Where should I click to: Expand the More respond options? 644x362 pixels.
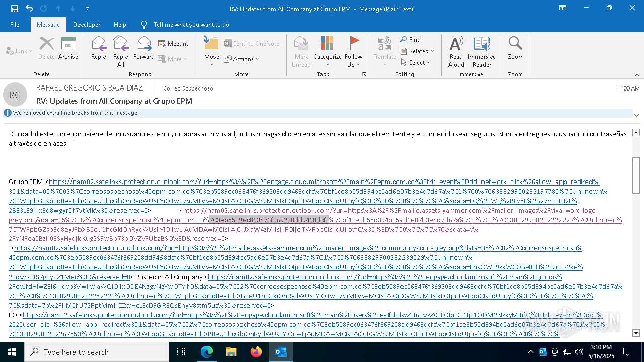[173, 59]
